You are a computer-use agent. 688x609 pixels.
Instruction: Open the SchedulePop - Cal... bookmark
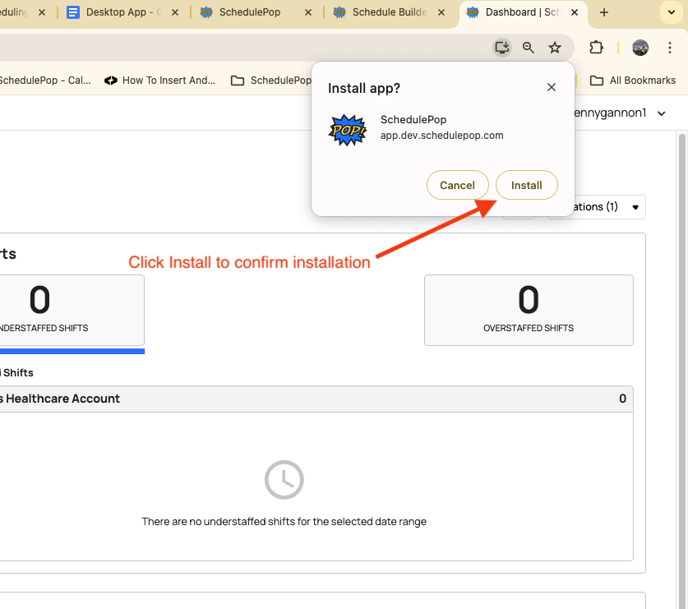45,80
